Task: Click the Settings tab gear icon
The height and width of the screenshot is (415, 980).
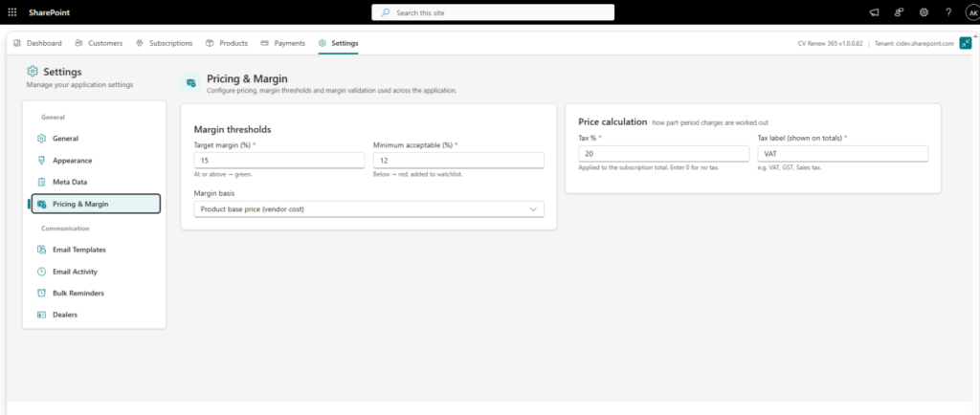Action: click(322, 43)
